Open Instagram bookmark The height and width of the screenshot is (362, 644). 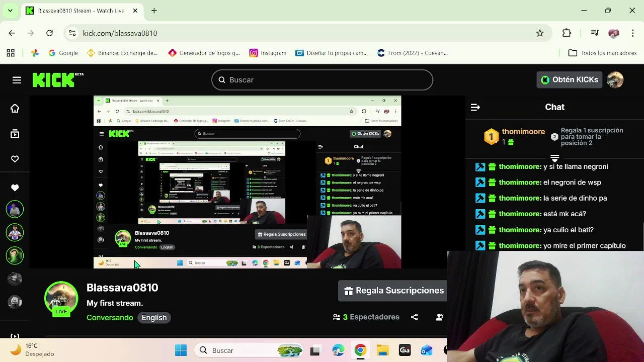tap(268, 53)
